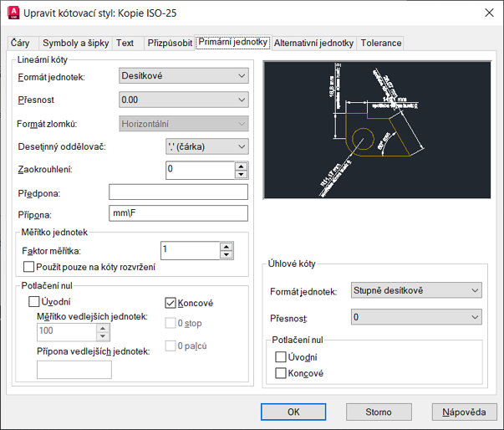The width and height of the screenshot is (504, 430).
Task: Open the Symboly a šipky tab
Action: tap(75, 44)
